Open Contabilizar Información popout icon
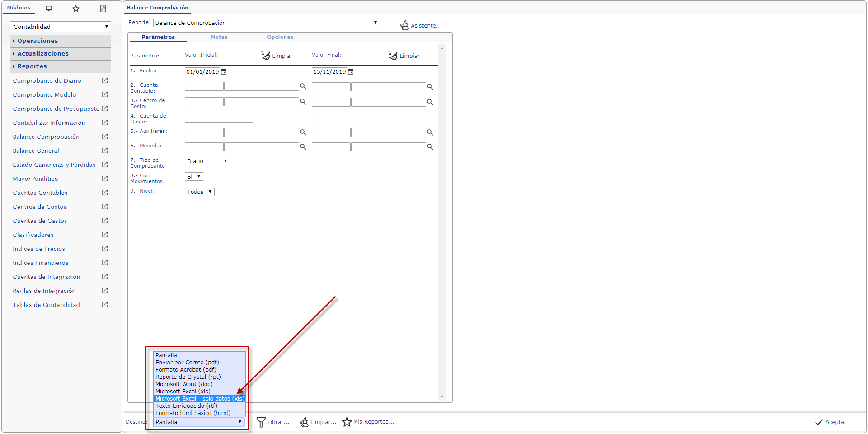 tap(105, 123)
